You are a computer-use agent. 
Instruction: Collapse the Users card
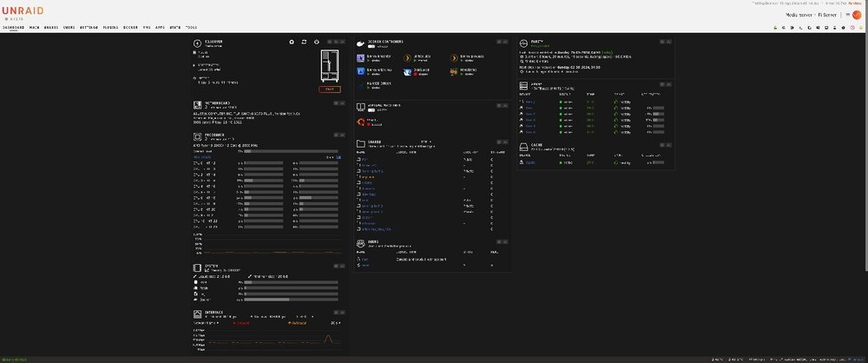click(x=505, y=241)
